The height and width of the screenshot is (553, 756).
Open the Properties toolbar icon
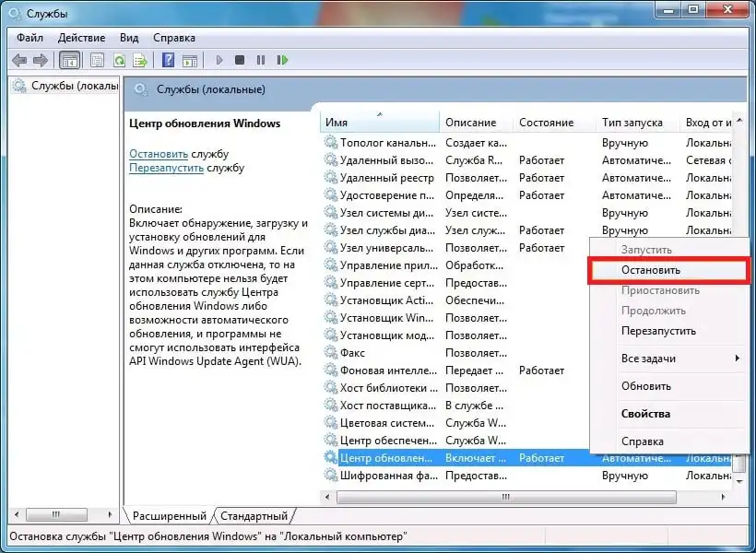point(97,60)
